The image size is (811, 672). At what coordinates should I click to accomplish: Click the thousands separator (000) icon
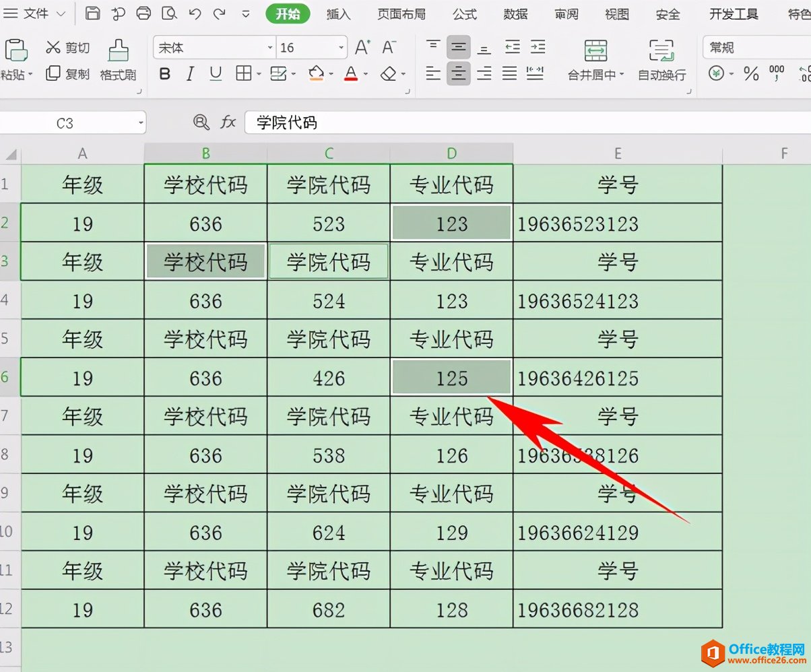click(777, 73)
